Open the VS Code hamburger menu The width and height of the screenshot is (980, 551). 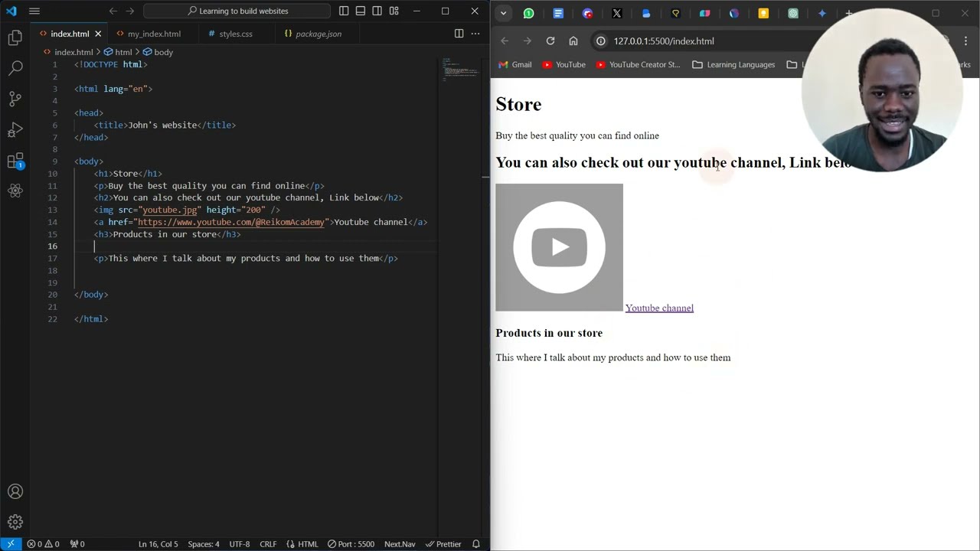pos(34,11)
